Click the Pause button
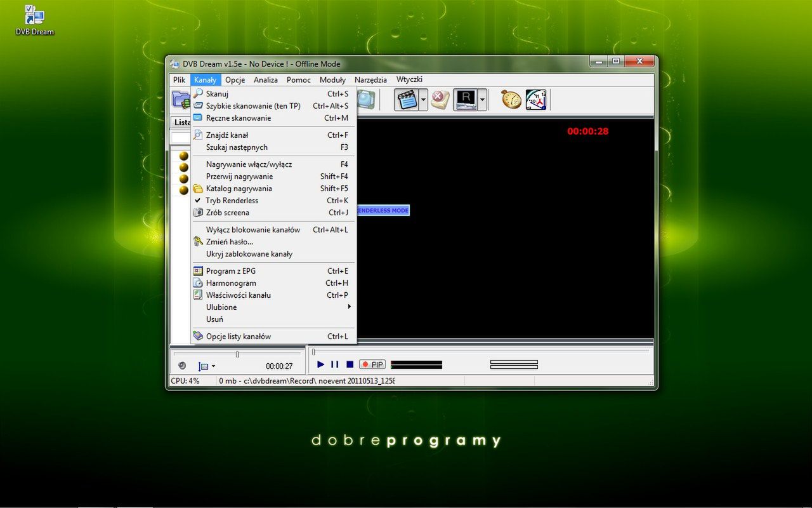 click(335, 364)
